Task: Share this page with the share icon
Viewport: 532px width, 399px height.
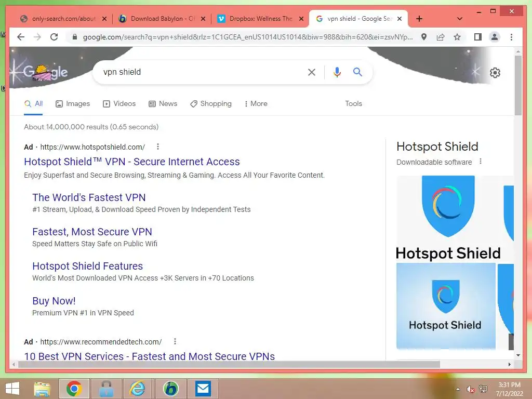Action: click(x=441, y=37)
